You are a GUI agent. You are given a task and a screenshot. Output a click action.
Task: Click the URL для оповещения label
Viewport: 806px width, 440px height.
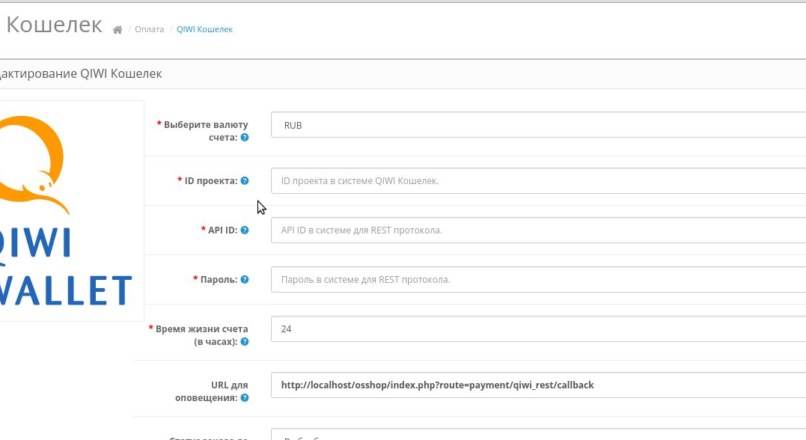pos(211,391)
